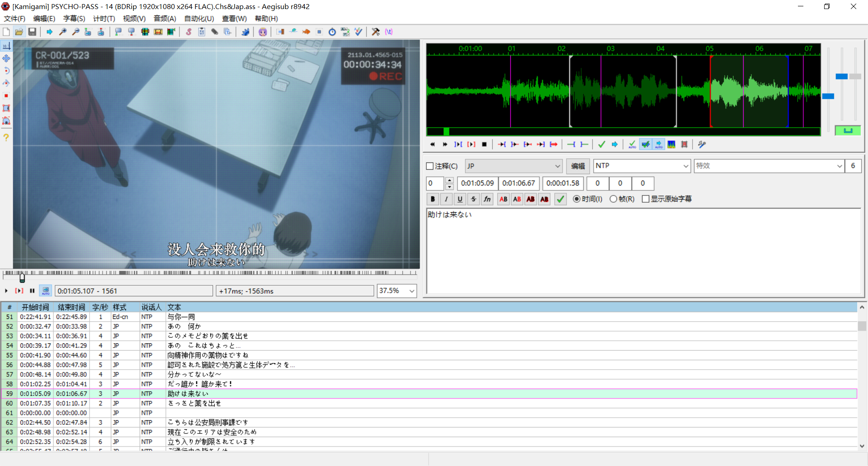
Task: Create a new subtitle file
Action: pyautogui.click(x=6, y=32)
